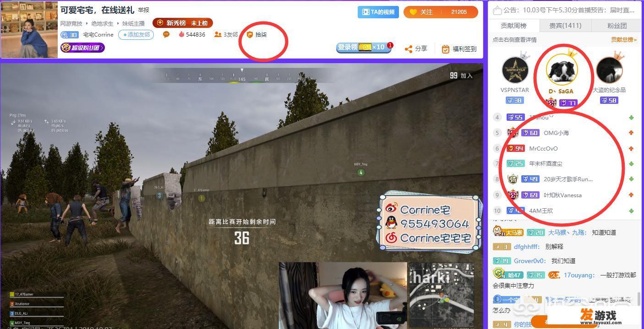
Task: Open the 贡献总榜> link
Action: [x=624, y=40]
